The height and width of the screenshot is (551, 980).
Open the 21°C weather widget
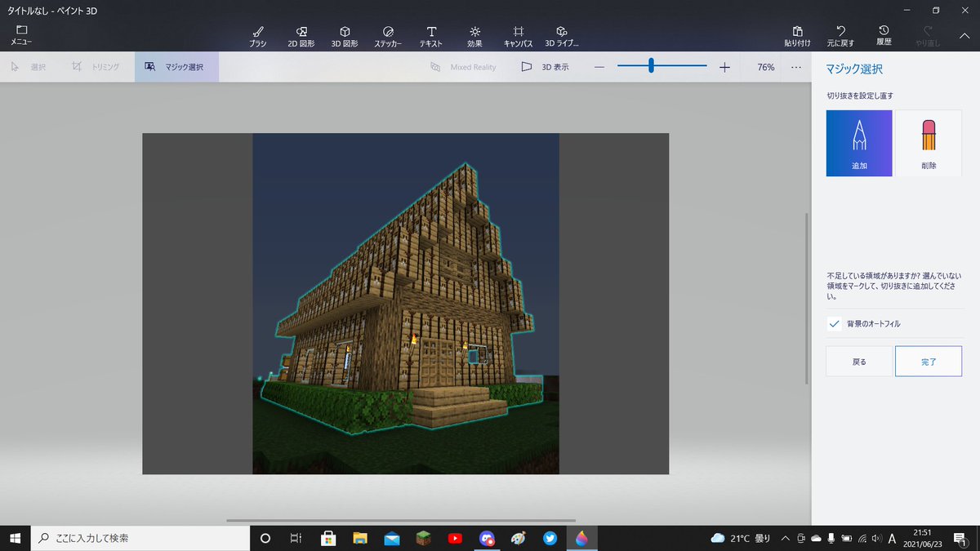click(x=742, y=538)
